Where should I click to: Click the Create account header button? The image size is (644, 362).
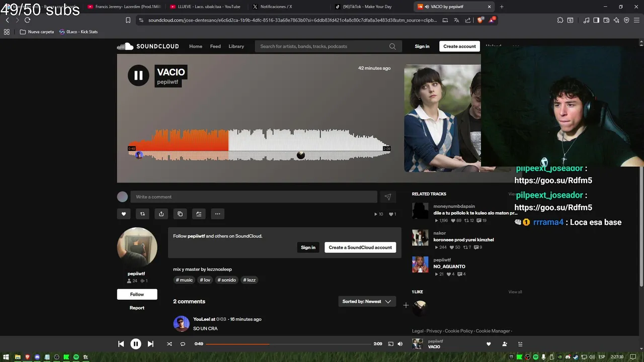pyautogui.click(x=459, y=46)
